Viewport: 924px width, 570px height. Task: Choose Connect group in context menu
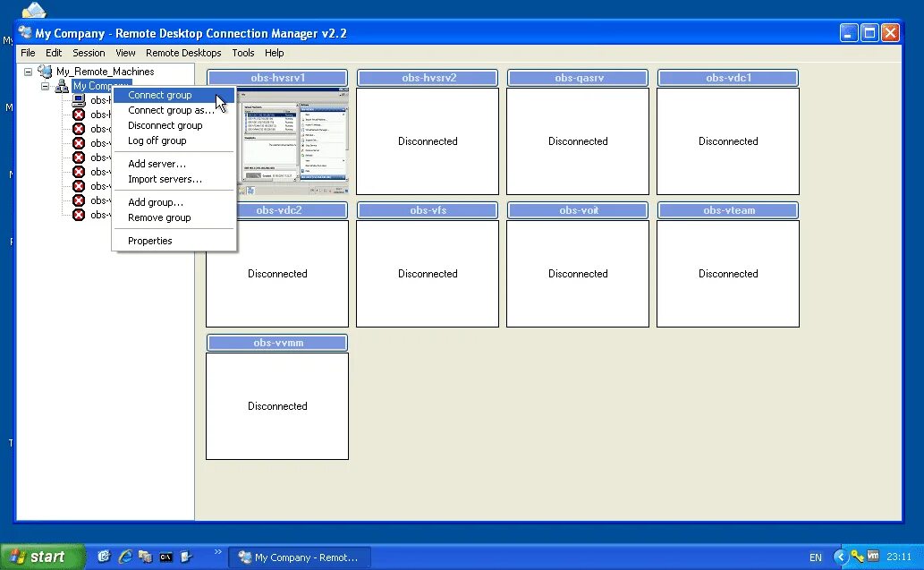coord(174,95)
